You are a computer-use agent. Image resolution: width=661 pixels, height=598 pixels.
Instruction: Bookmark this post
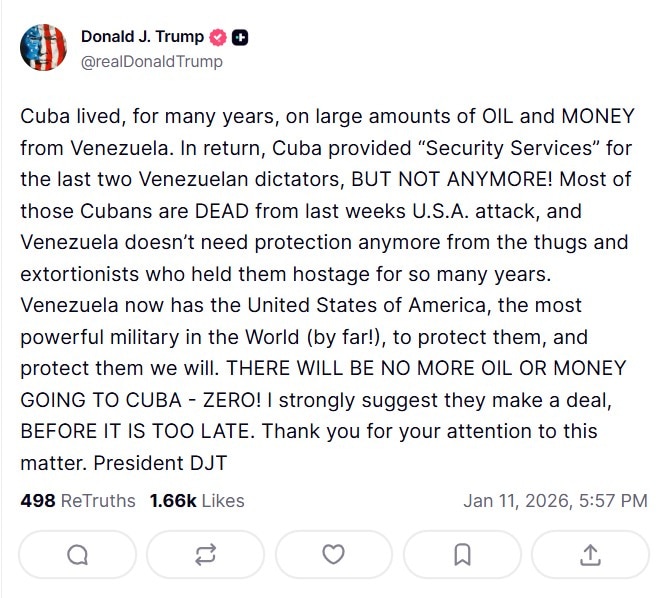point(462,554)
